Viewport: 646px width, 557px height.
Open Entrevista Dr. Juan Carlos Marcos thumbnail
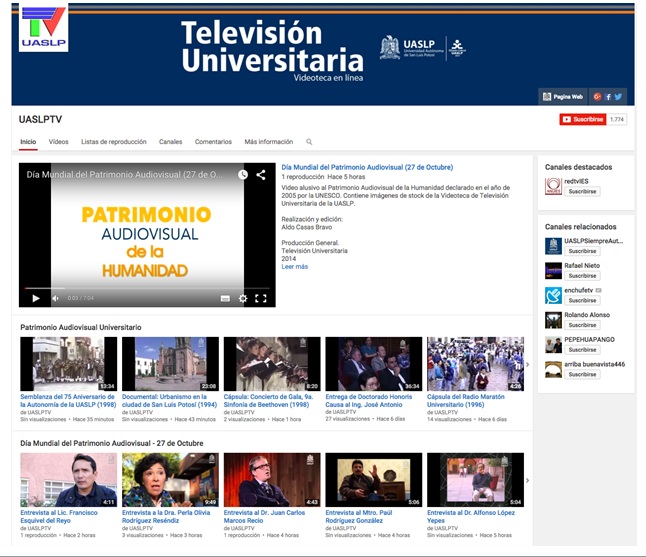pyautogui.click(x=272, y=480)
